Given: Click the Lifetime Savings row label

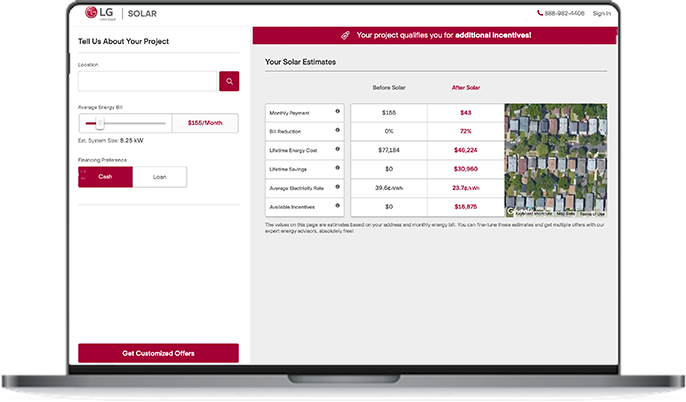Looking at the screenshot, I should (288, 169).
